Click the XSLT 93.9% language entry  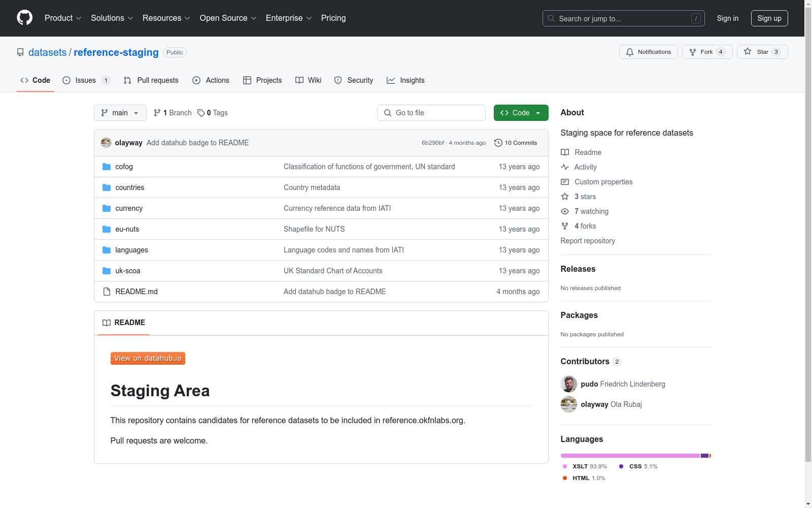tap(585, 466)
